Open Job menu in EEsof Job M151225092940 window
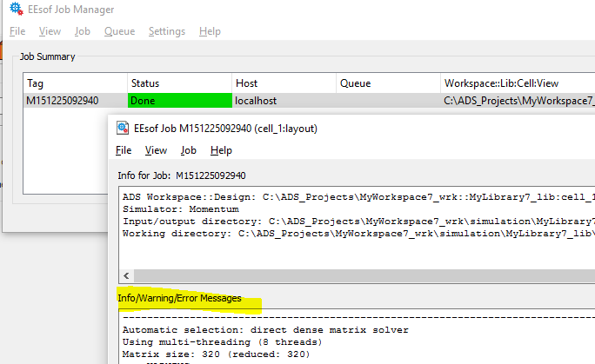Image resolution: width=595 pixels, height=364 pixels. tap(188, 150)
